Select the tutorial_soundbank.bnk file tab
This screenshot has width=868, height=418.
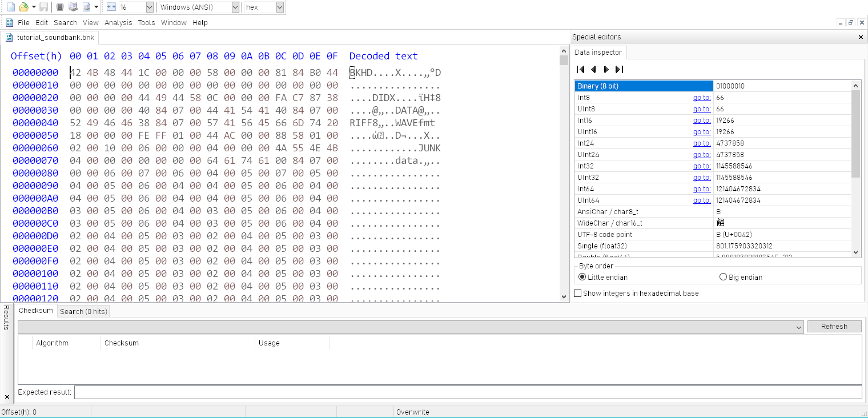point(50,37)
